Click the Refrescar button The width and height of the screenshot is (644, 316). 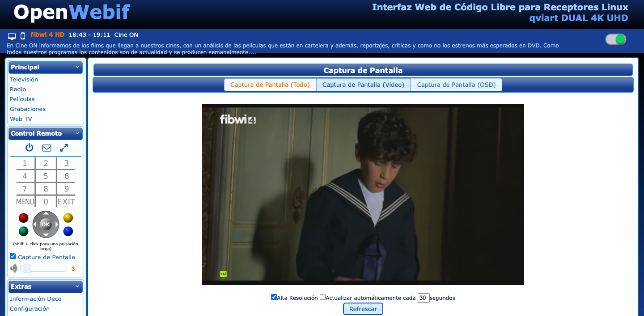(363, 309)
